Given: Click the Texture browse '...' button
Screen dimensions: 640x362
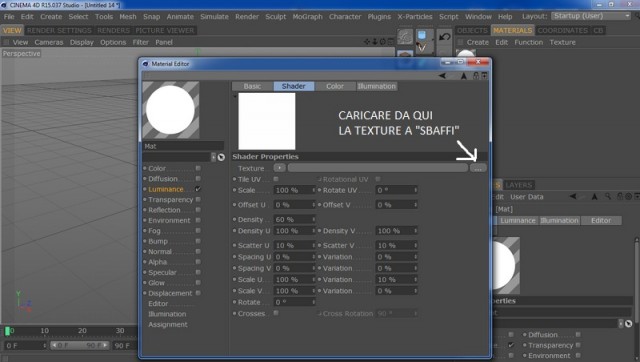Looking at the screenshot, I should click(x=478, y=168).
